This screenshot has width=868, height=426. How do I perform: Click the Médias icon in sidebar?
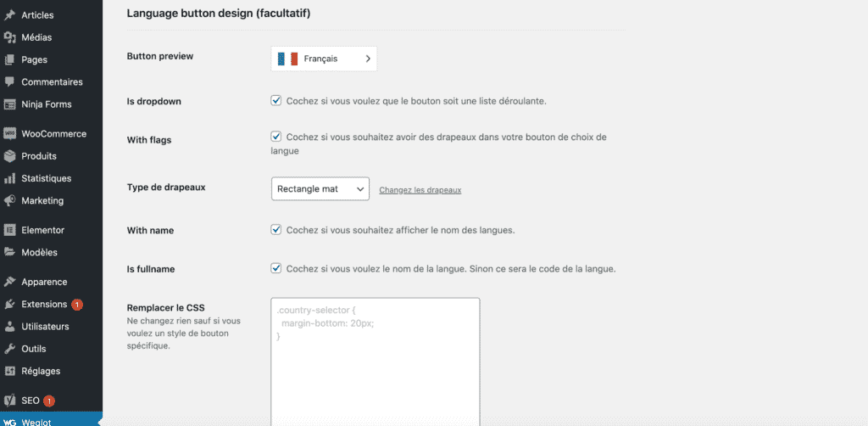pyautogui.click(x=9, y=37)
